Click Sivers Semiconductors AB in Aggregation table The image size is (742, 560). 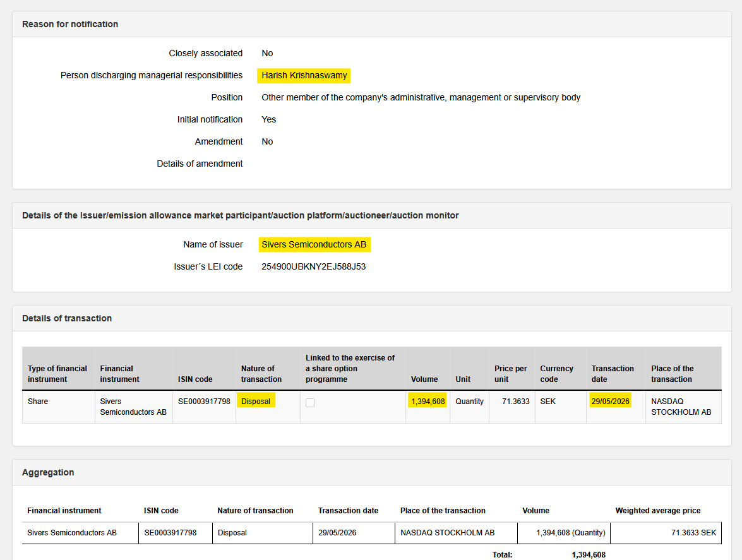(x=72, y=533)
